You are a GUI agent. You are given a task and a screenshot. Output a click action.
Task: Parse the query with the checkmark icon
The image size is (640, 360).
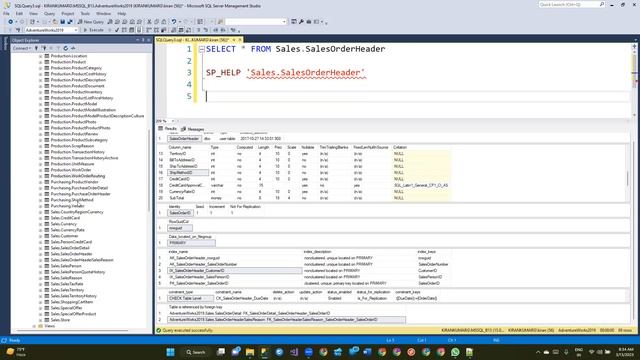117,30
